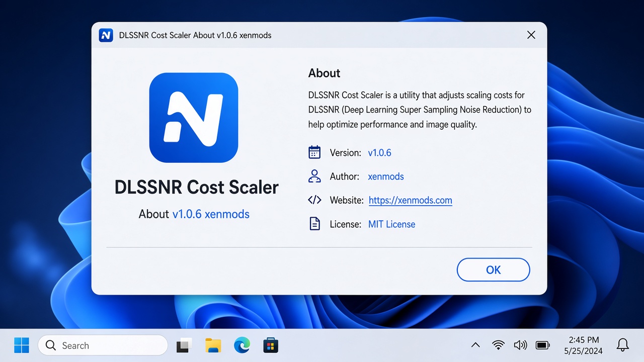Click the 'v1.0.6 xenmods' text under app name
The height and width of the screenshot is (362, 644).
[211, 214]
